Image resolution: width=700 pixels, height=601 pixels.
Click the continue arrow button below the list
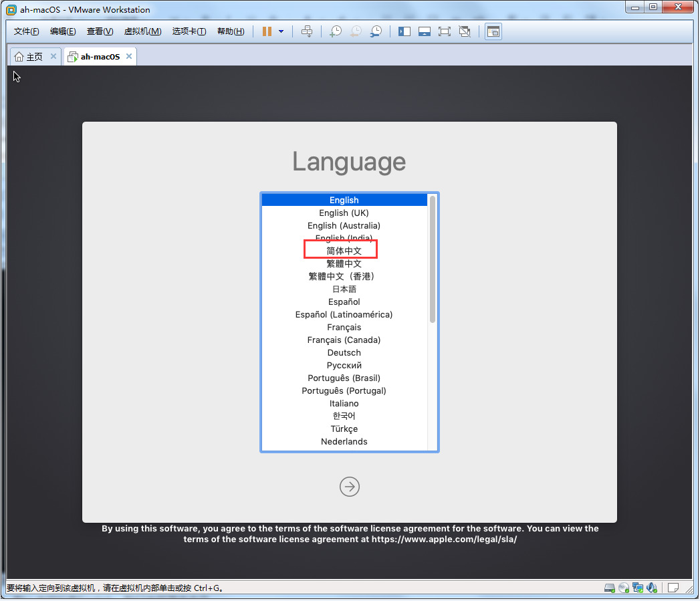[349, 487]
